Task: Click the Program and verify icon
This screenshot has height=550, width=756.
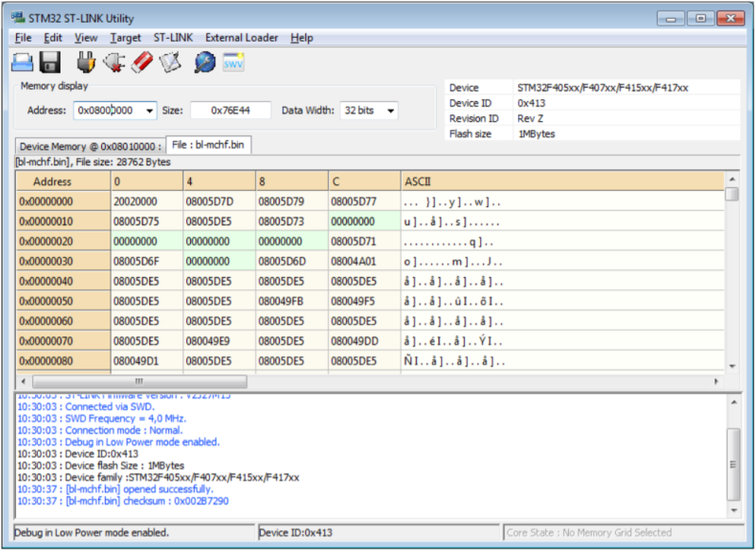Action: click(x=169, y=62)
